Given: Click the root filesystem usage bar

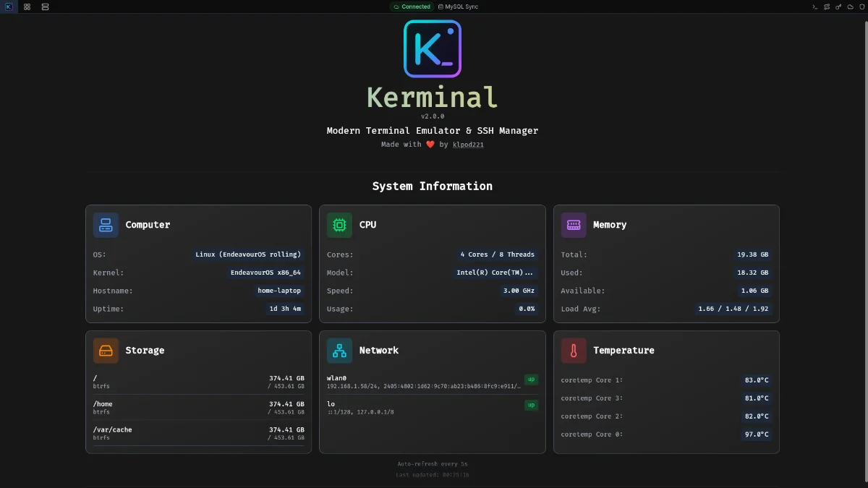Looking at the screenshot, I should tap(199, 382).
